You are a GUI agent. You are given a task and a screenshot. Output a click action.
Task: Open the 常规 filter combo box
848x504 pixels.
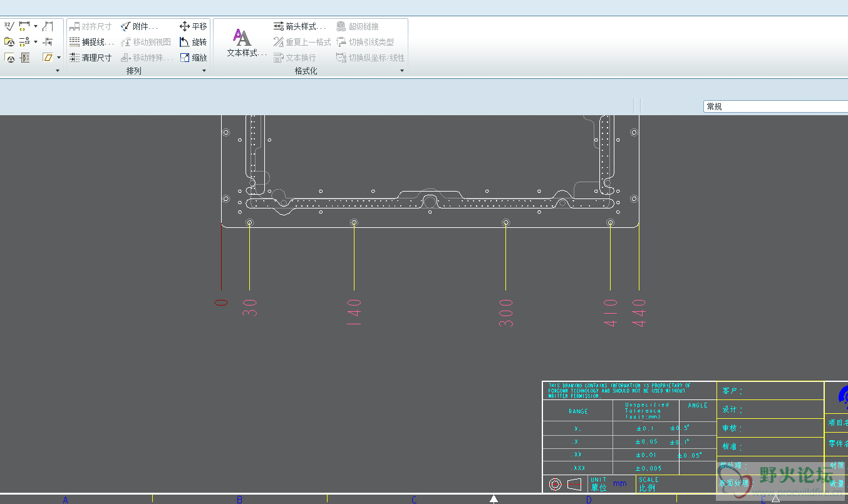pos(775,106)
